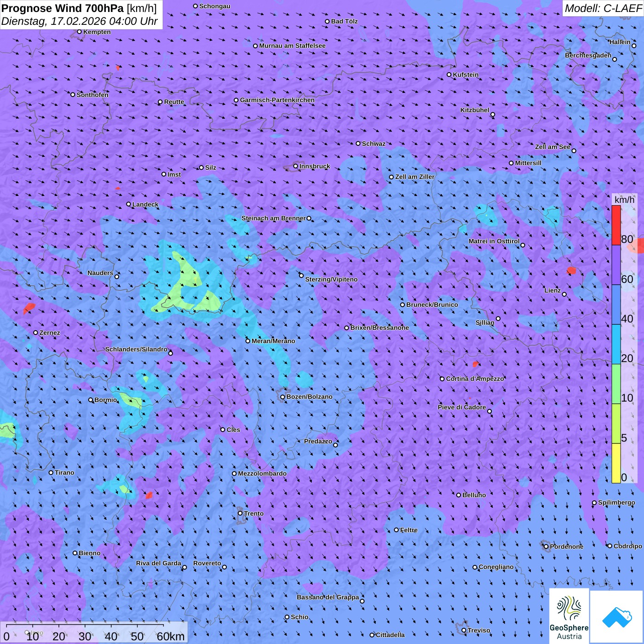Select the yellow 0–5 km/h legend color
644x644 pixels.
pyautogui.click(x=616, y=463)
